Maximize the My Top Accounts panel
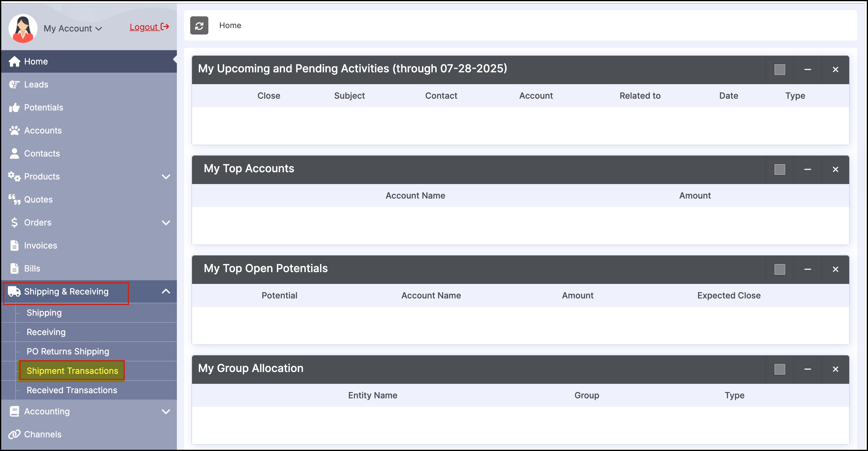 780,170
